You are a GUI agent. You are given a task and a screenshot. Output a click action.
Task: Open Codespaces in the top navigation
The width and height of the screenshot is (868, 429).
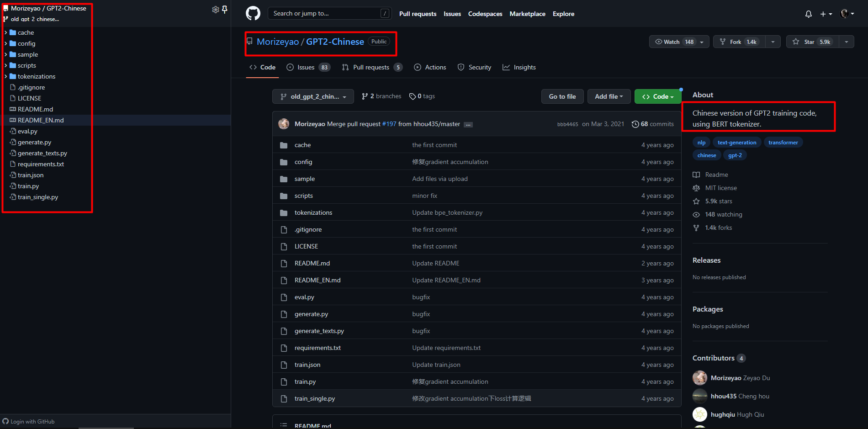(485, 14)
